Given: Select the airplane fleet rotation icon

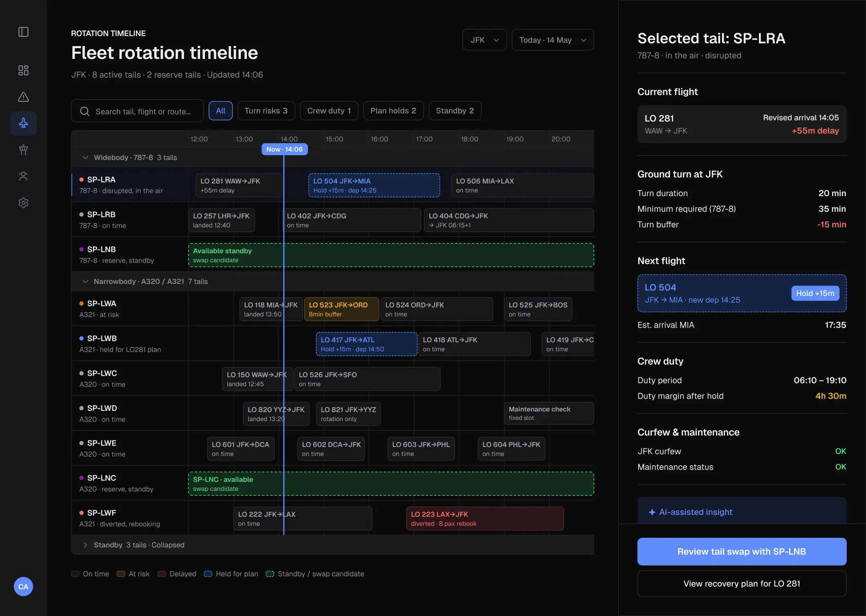Looking at the screenshot, I should (x=23, y=123).
